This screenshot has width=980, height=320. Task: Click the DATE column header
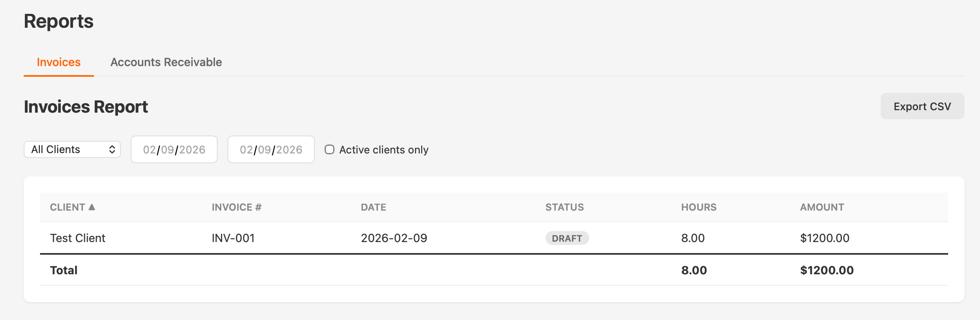(373, 207)
